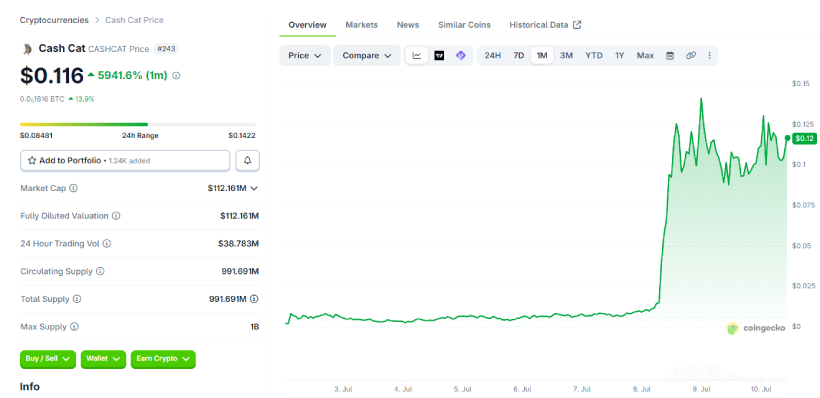Select the 1Y chart range
The height and width of the screenshot is (398, 820).
point(620,55)
